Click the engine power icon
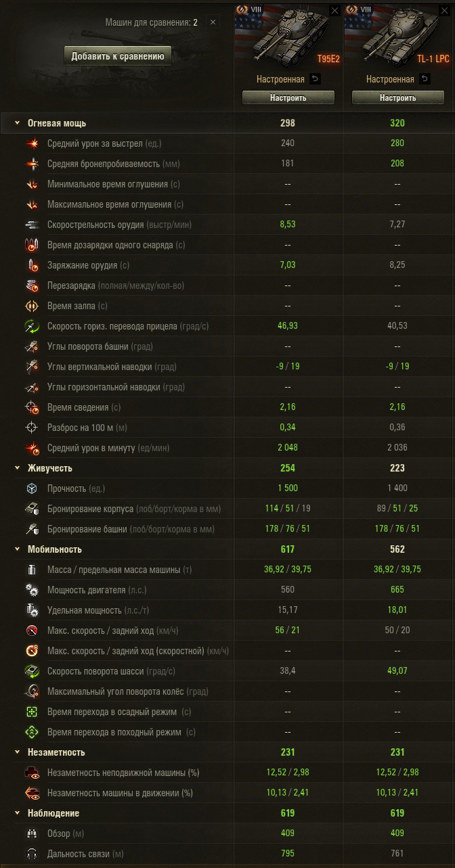 tap(32, 590)
